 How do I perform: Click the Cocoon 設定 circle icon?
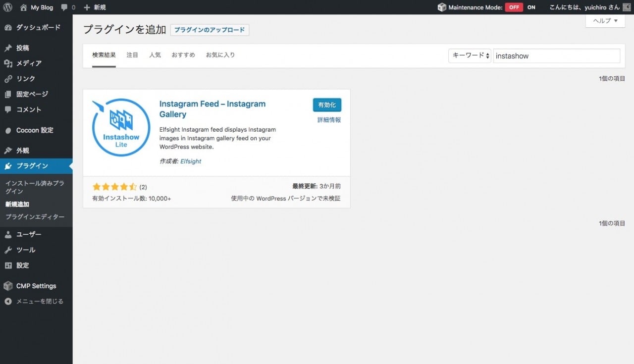[x=8, y=130]
